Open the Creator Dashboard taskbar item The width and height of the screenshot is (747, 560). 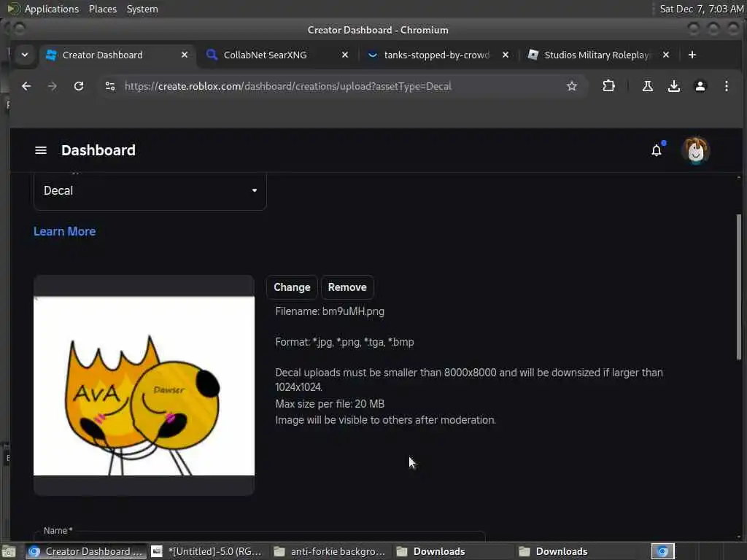[x=86, y=551]
